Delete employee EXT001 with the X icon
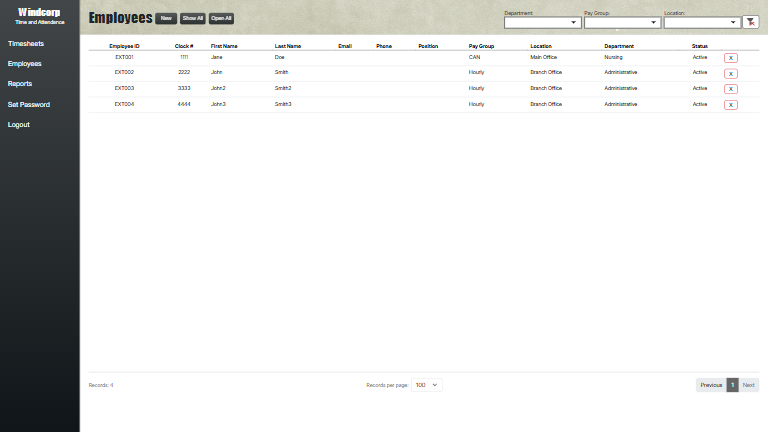This screenshot has height=432, width=768. (x=731, y=58)
